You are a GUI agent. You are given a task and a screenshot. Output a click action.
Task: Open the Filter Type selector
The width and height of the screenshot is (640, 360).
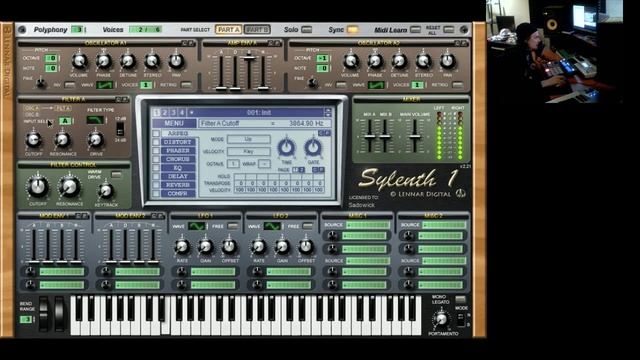pos(95,120)
